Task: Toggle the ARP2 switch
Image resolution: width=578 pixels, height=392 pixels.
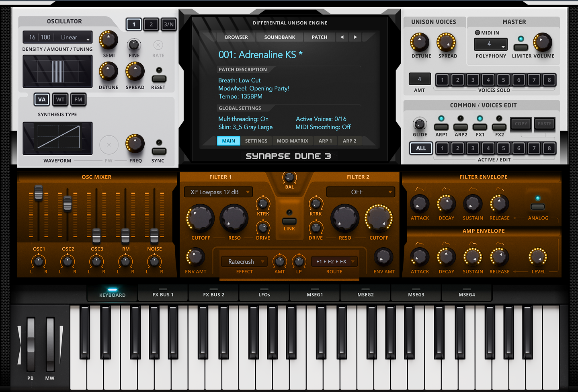Action: (x=461, y=127)
